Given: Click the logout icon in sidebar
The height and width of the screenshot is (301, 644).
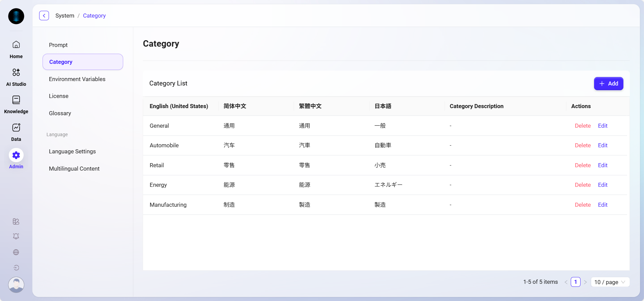Looking at the screenshot, I should [x=16, y=268].
